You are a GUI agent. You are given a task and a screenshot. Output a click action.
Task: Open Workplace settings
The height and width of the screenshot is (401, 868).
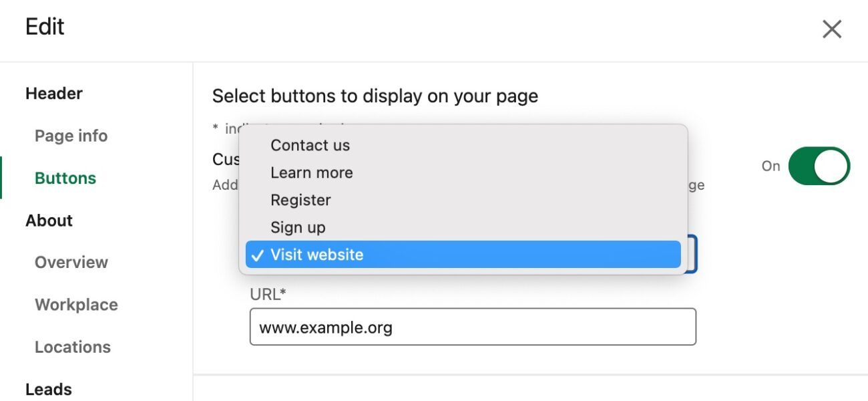point(75,304)
